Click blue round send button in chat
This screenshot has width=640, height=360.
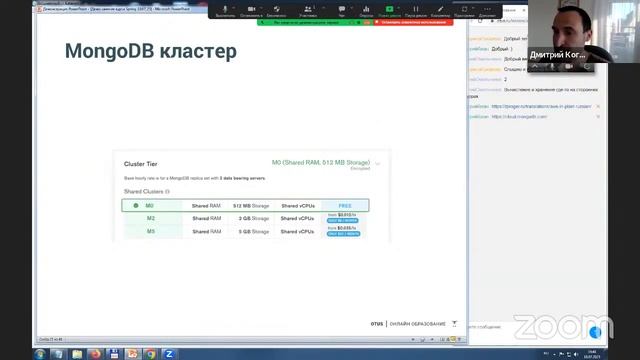pyautogui.click(x=596, y=333)
